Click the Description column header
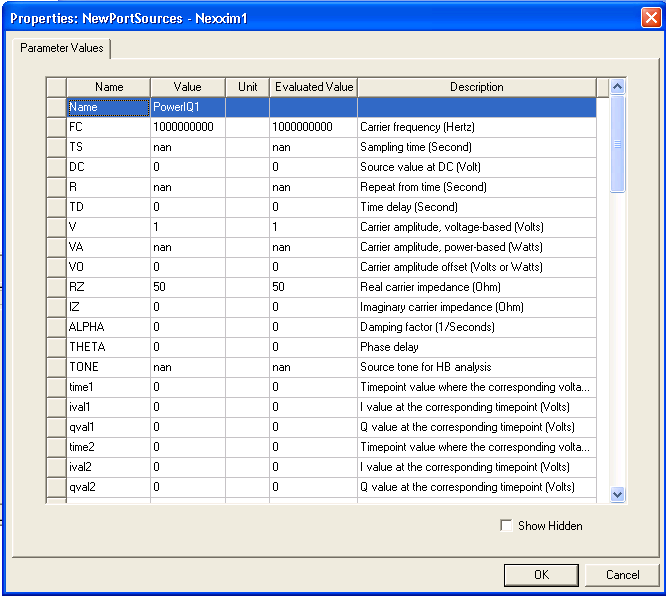The width and height of the screenshot is (666, 596). tap(476, 87)
